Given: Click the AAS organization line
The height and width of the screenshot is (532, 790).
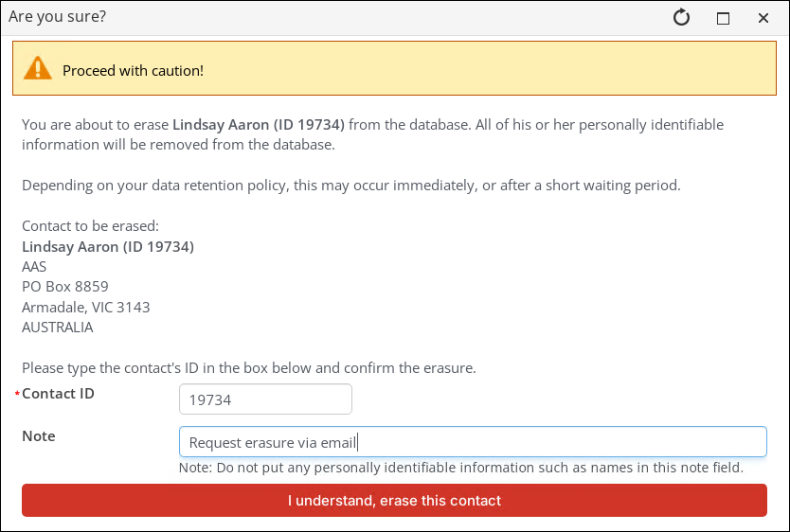Looking at the screenshot, I should pyautogui.click(x=34, y=266).
